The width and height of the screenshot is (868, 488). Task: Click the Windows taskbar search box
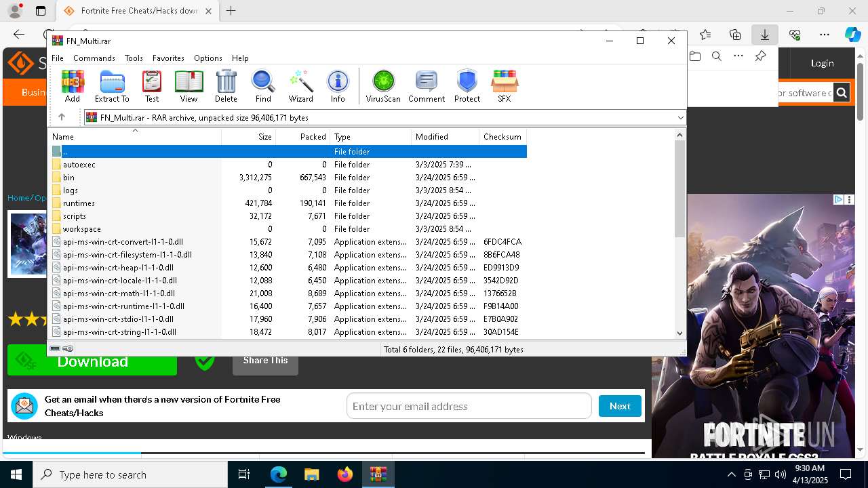click(x=130, y=474)
